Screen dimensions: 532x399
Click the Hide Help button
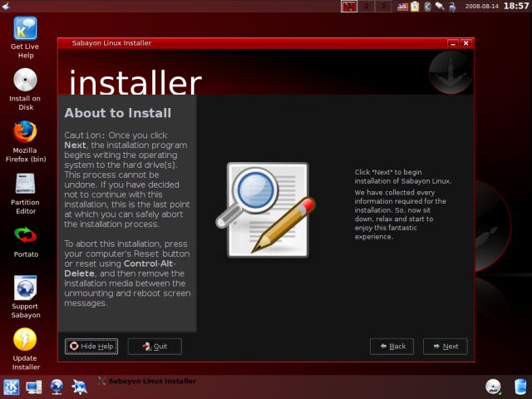[91, 347]
